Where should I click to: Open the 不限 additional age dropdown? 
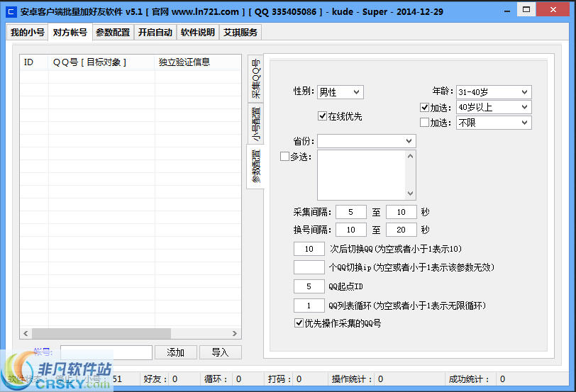[493, 123]
